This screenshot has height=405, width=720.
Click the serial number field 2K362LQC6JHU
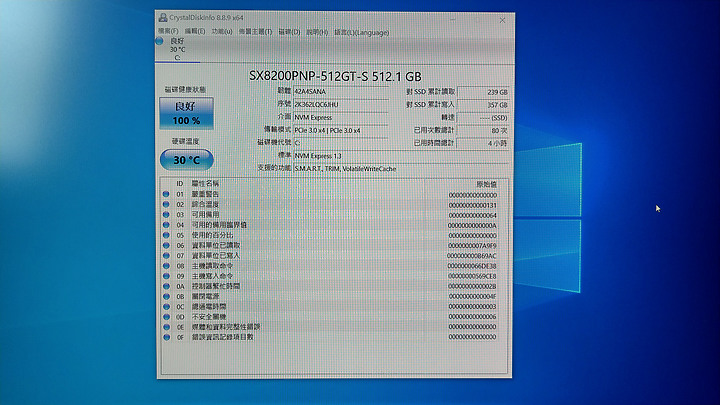click(x=341, y=104)
